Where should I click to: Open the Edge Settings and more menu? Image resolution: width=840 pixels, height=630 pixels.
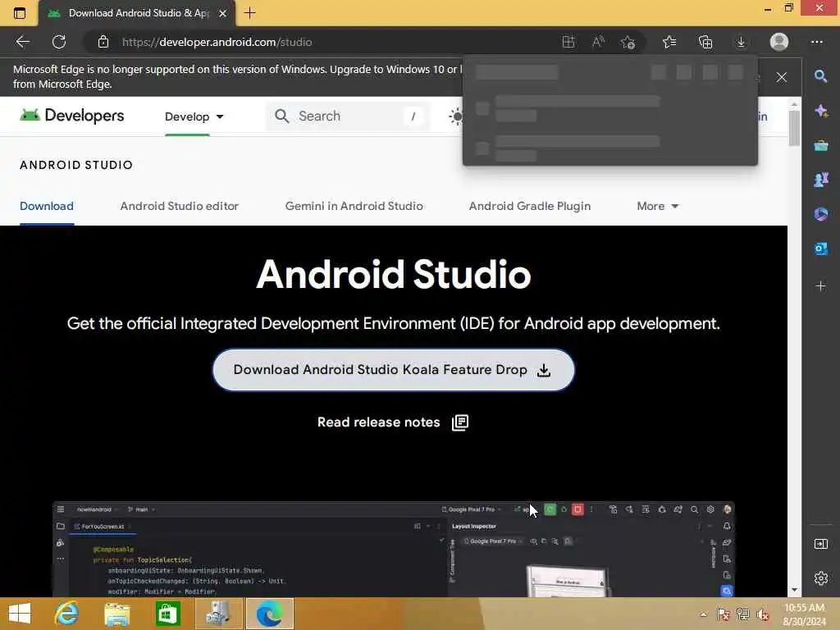[816, 42]
